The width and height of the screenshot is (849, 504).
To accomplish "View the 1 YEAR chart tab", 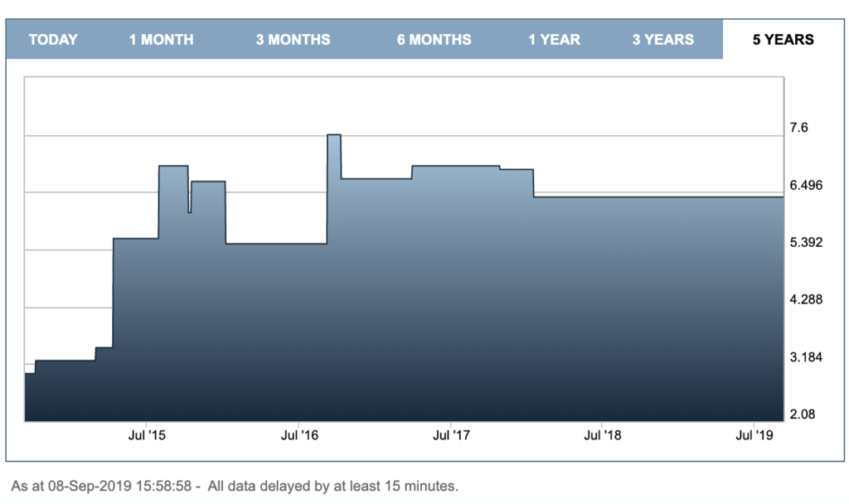I will pyautogui.click(x=555, y=40).
